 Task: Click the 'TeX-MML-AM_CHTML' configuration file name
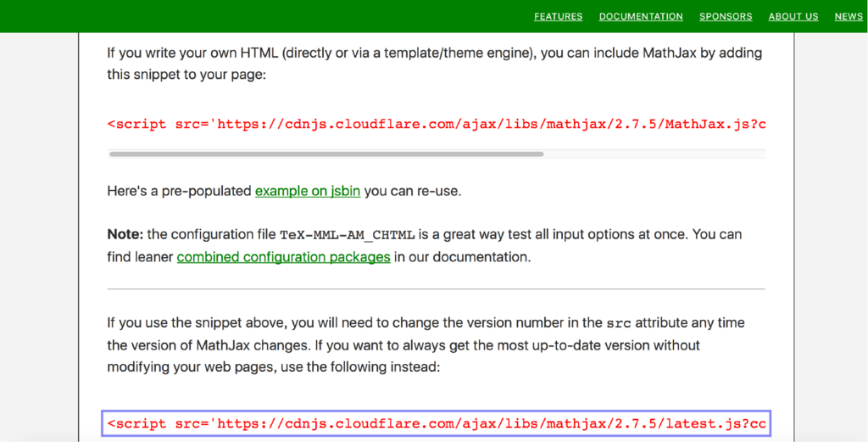[x=348, y=235]
